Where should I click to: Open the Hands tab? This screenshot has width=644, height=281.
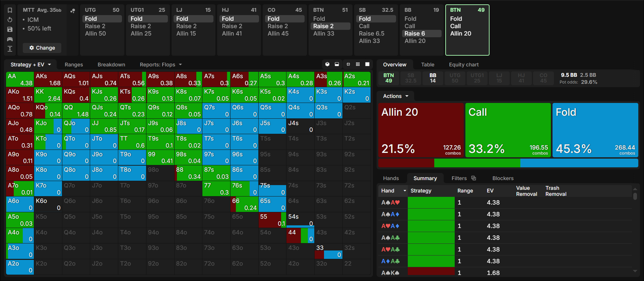tap(391, 178)
